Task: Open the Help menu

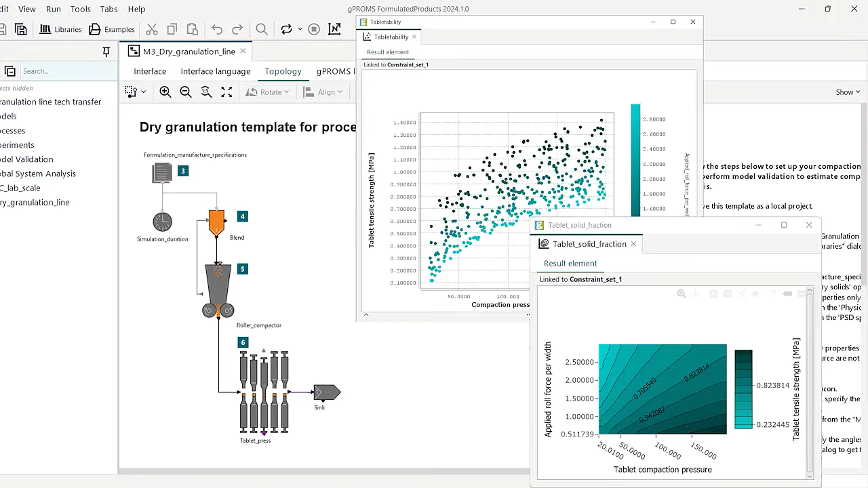Action: (x=136, y=9)
